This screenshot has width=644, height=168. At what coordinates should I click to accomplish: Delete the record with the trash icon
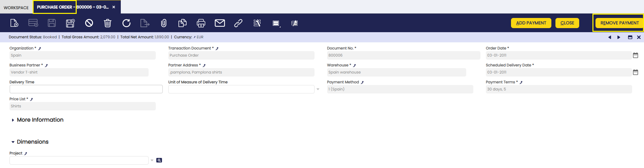[108, 23]
